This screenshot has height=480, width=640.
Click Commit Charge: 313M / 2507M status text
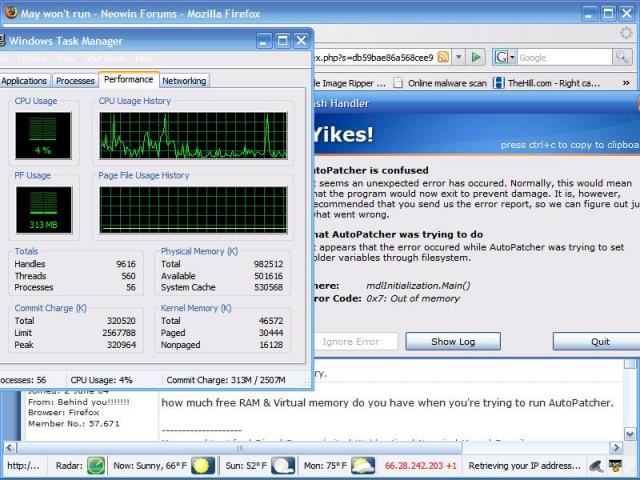226,380
